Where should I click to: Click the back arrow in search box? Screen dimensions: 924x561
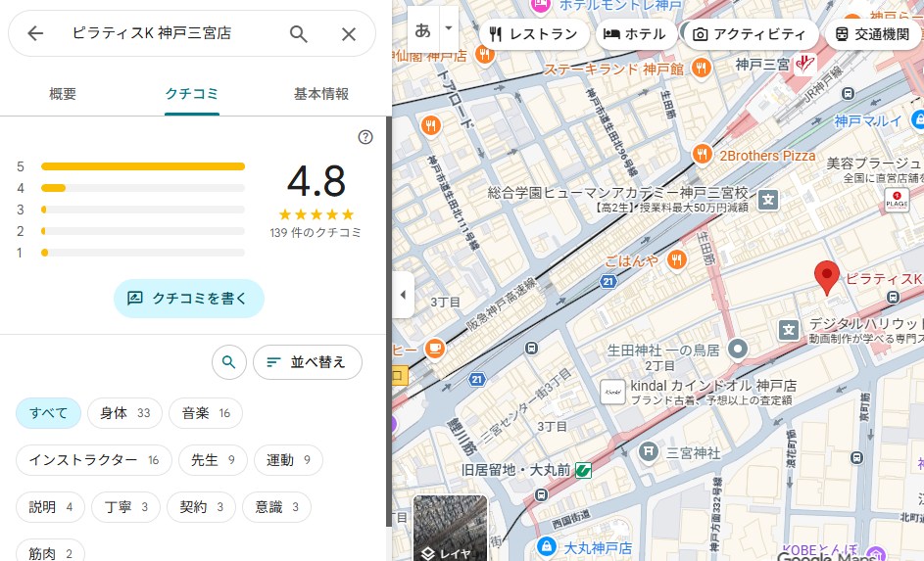pyautogui.click(x=36, y=34)
